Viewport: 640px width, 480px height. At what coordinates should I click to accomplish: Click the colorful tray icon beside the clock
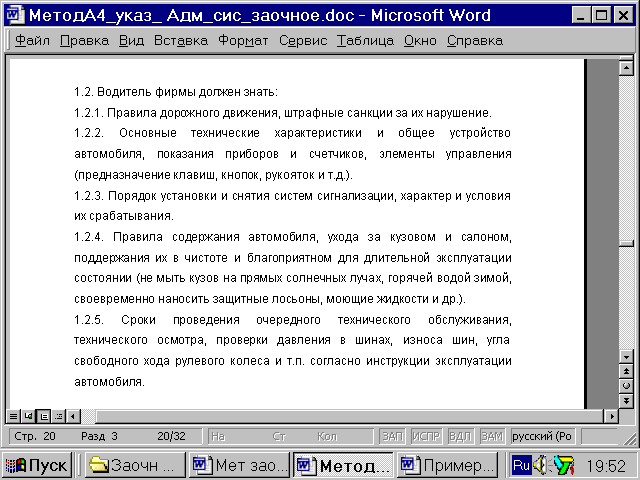pos(564,465)
